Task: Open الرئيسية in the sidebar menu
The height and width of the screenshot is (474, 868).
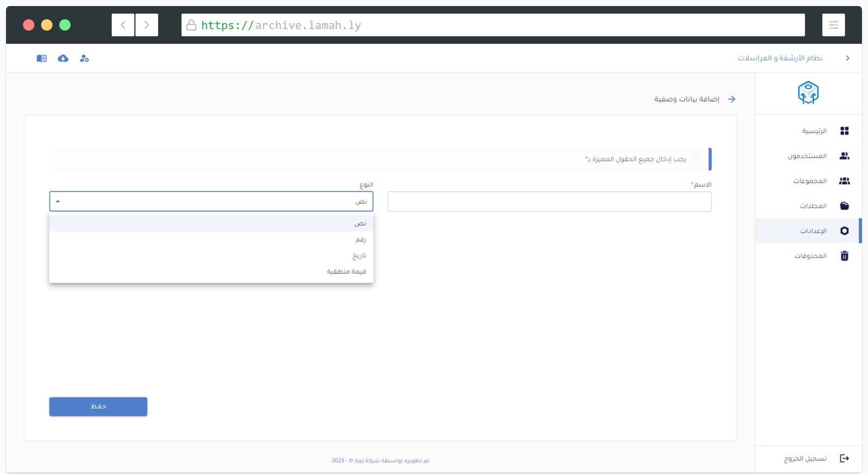Action: 814,131
